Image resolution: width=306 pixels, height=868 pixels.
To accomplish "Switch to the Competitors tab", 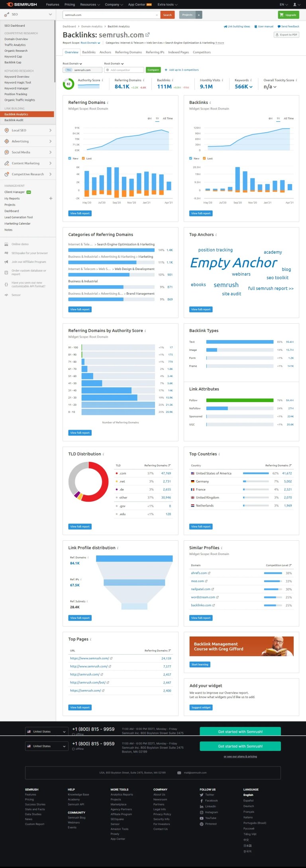I will pos(202,52).
